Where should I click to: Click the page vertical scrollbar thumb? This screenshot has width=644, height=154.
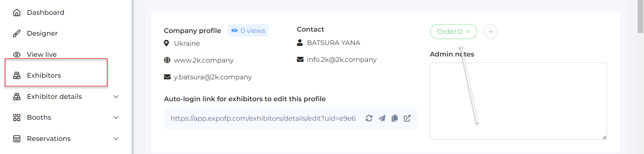tap(640, 16)
